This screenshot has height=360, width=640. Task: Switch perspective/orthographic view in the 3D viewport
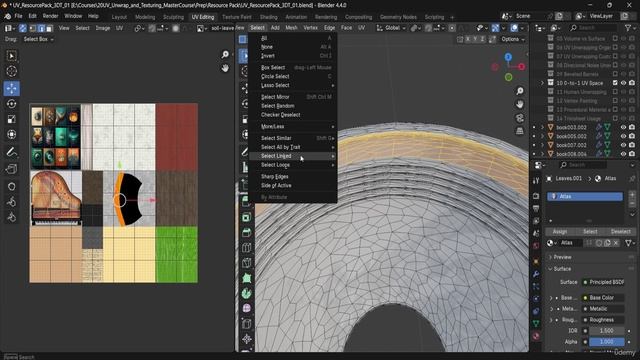coord(520,131)
